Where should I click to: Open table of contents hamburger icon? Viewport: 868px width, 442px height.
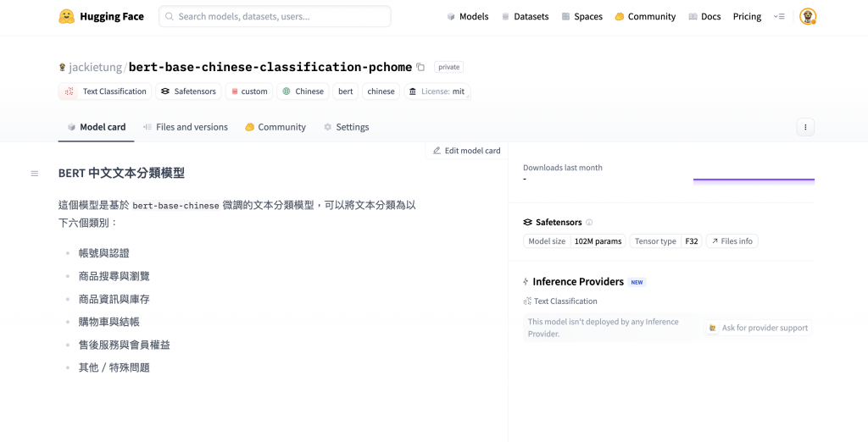34,174
